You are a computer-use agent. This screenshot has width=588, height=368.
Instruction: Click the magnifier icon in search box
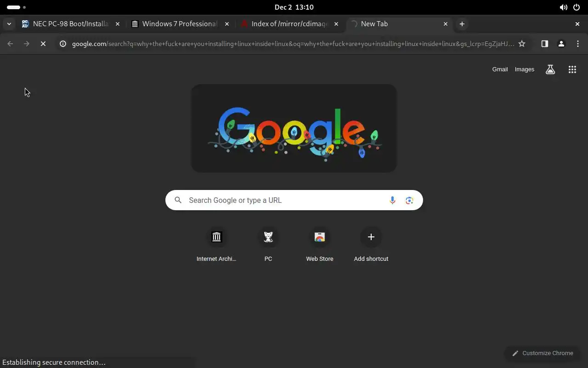click(178, 200)
